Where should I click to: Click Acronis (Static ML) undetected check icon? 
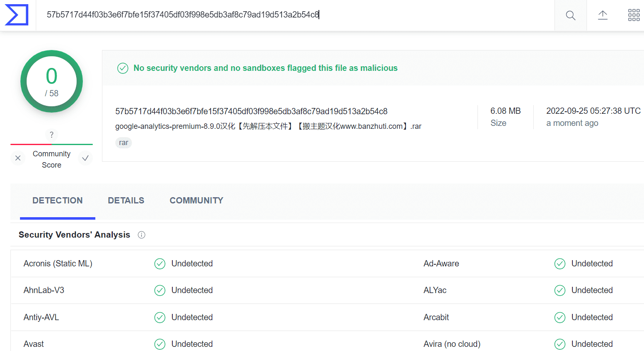tap(160, 264)
